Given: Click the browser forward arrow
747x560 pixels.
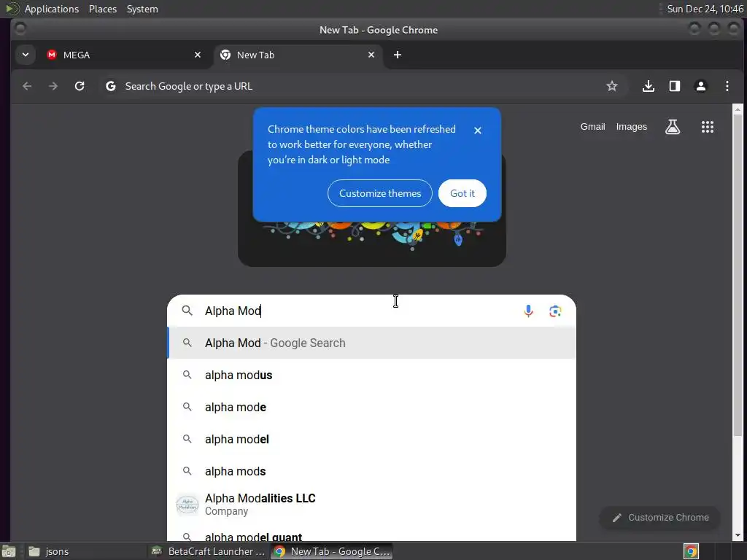Looking at the screenshot, I should [53, 86].
